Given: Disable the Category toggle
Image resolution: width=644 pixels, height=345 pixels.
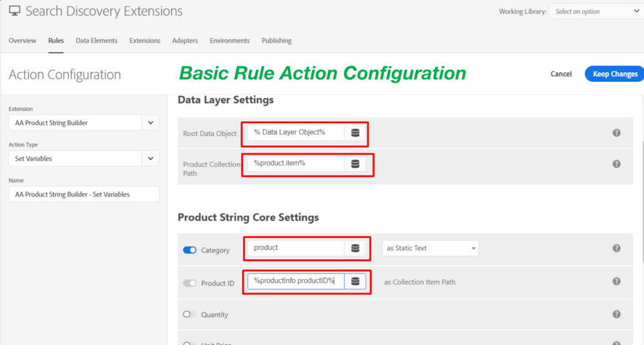Looking at the screenshot, I should click(190, 250).
